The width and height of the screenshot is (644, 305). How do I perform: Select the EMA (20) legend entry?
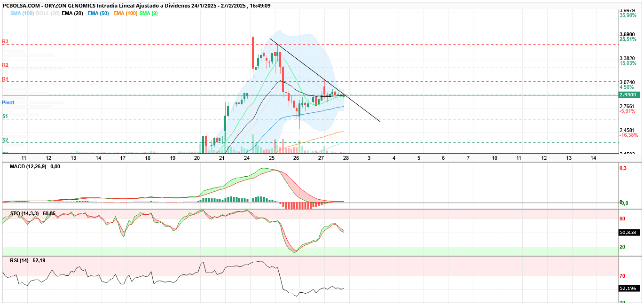coord(72,14)
